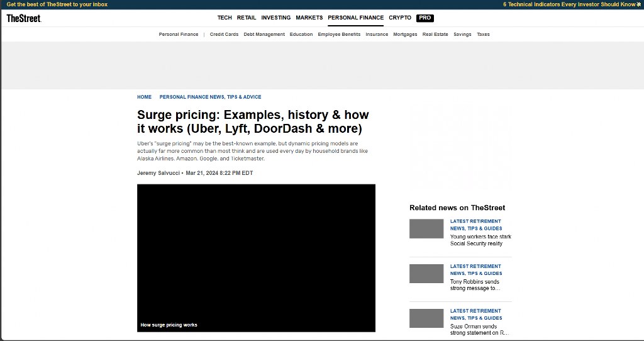Open the TECH menu item
The image size is (644, 341).
pos(225,18)
